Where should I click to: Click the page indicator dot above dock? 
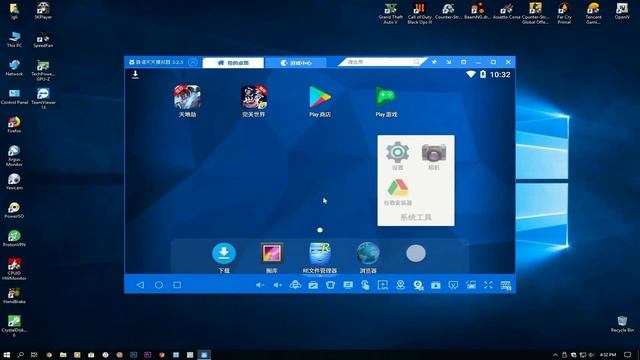point(320,230)
